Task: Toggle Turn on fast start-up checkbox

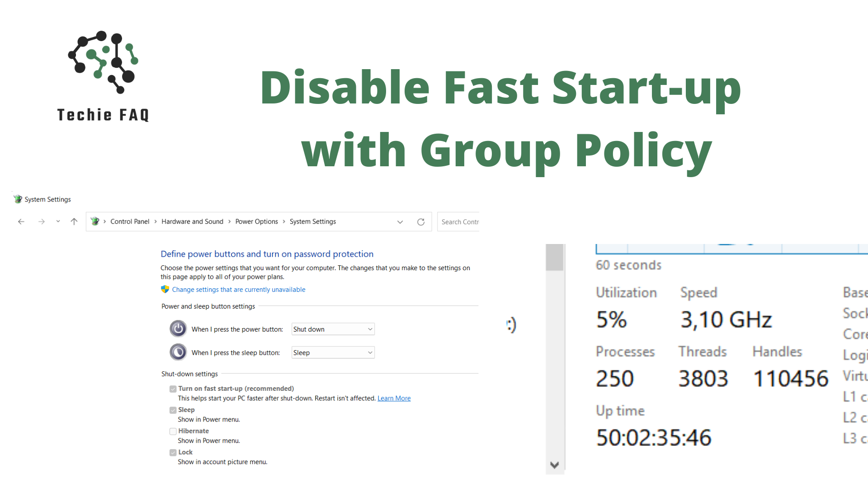Action: coord(173,389)
